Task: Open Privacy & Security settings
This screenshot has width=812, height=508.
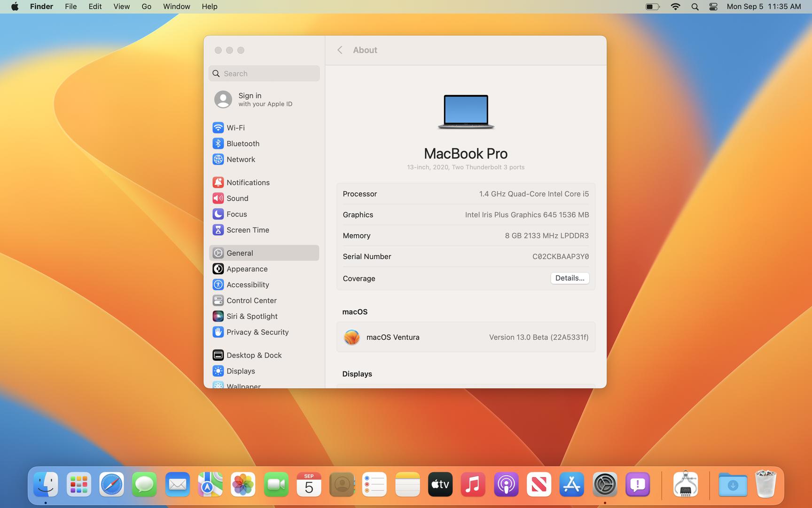Action: 264,332
